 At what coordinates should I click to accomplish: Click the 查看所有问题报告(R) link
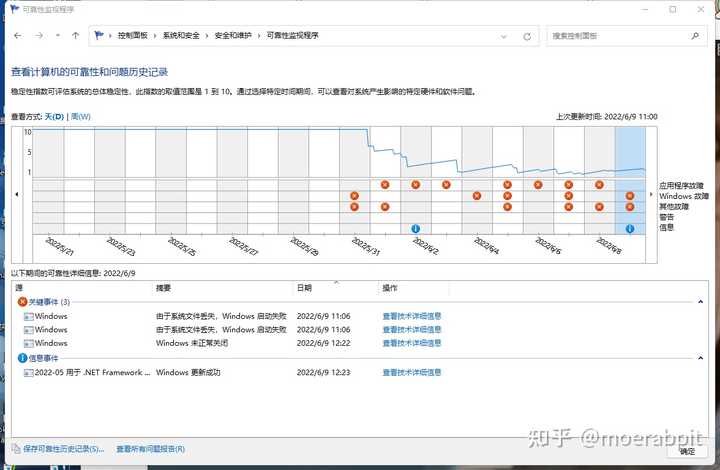151,448
